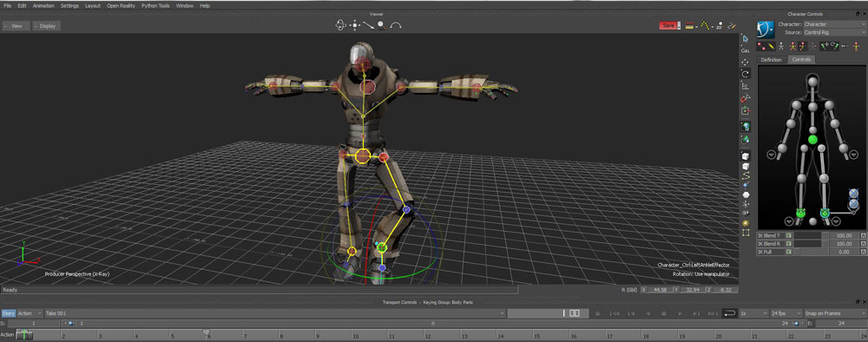Toggle IK Blend R key button
Screen dimensions: 868x342
click(x=788, y=244)
